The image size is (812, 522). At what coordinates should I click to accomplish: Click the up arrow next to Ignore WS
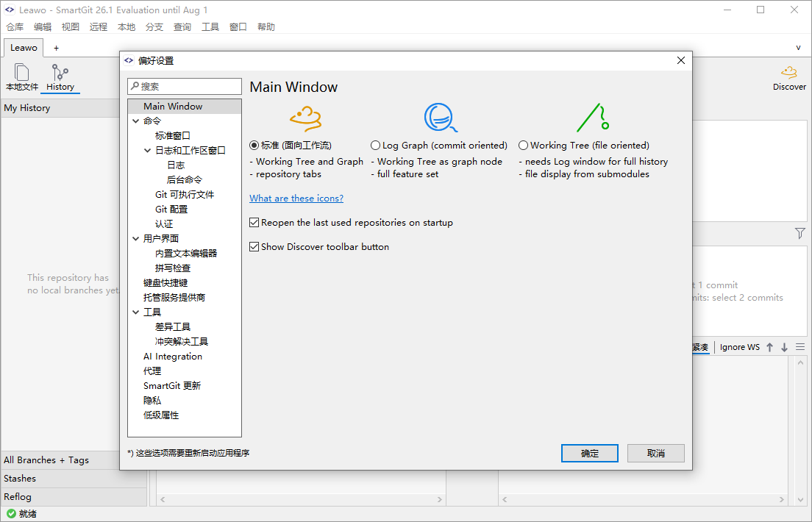coord(769,347)
